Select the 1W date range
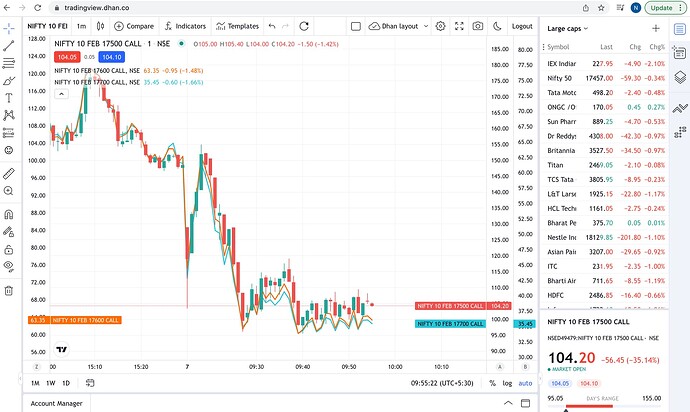 pyautogui.click(x=51, y=383)
